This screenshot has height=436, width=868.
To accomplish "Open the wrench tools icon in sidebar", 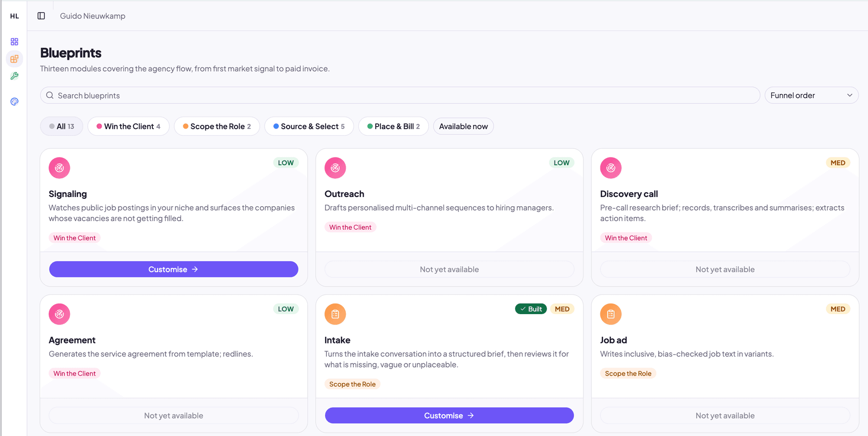I will point(14,76).
